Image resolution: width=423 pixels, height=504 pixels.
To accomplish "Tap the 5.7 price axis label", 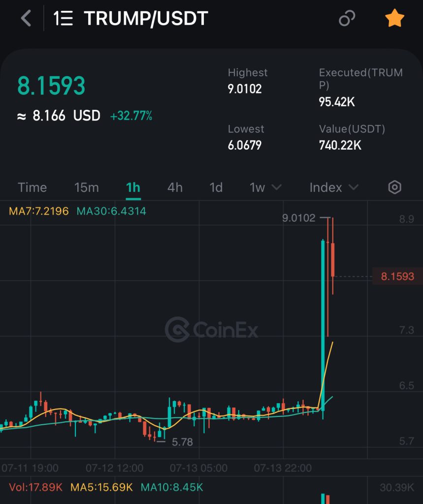I will [x=407, y=441].
